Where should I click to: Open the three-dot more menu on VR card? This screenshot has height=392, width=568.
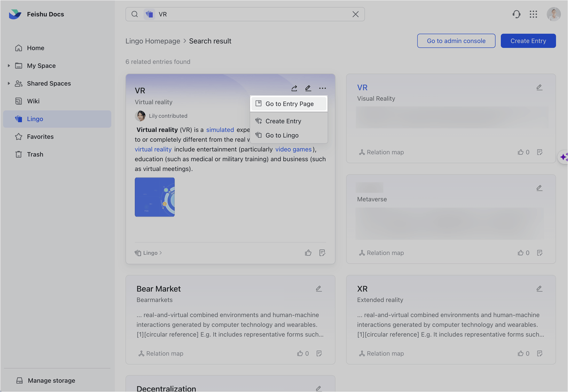(323, 88)
